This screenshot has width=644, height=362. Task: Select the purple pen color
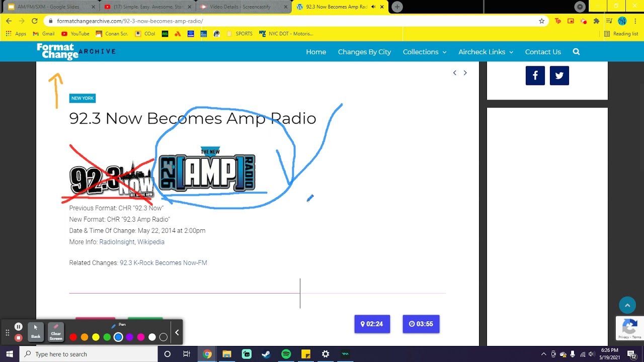pyautogui.click(x=130, y=337)
